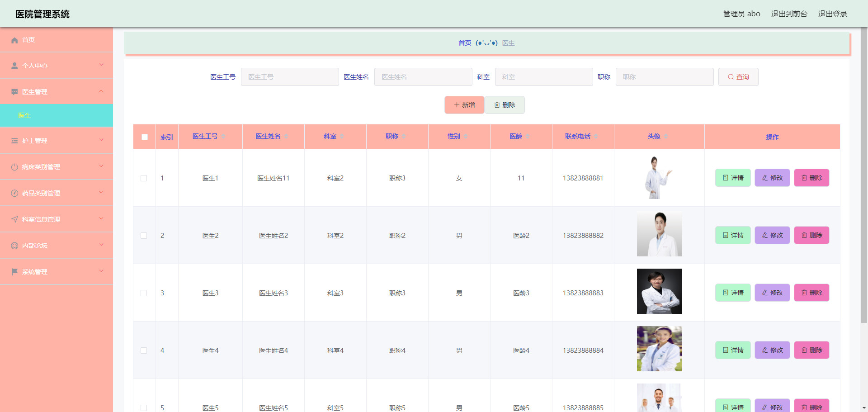Image resolution: width=868 pixels, height=412 pixels.
Task: Check the checkbox for row 医生5
Action: click(144, 408)
